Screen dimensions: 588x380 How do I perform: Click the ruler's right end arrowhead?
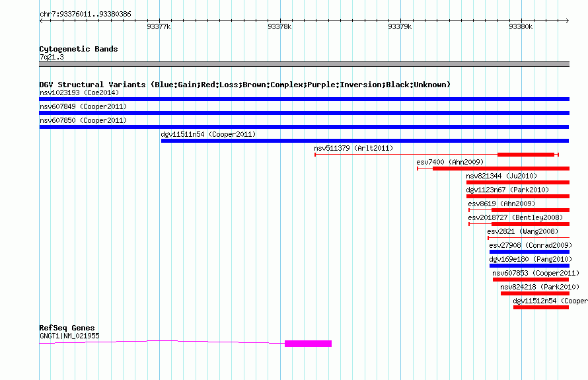[x=568, y=21]
